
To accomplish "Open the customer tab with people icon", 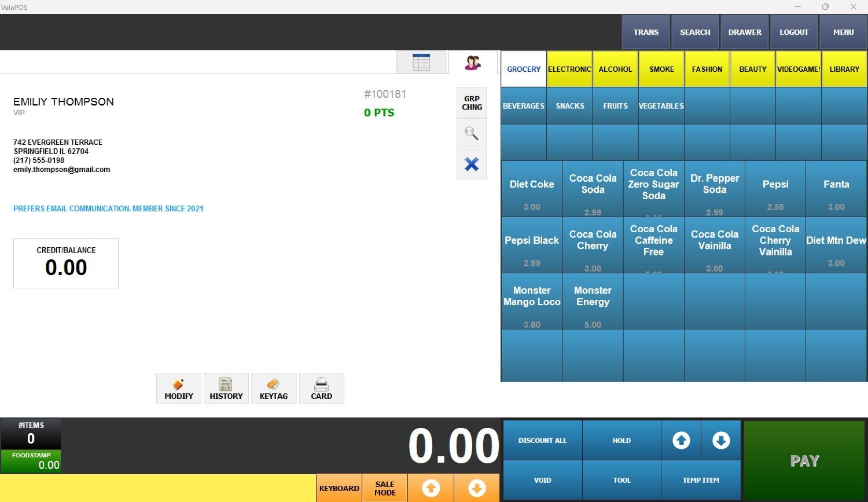I will click(x=473, y=63).
